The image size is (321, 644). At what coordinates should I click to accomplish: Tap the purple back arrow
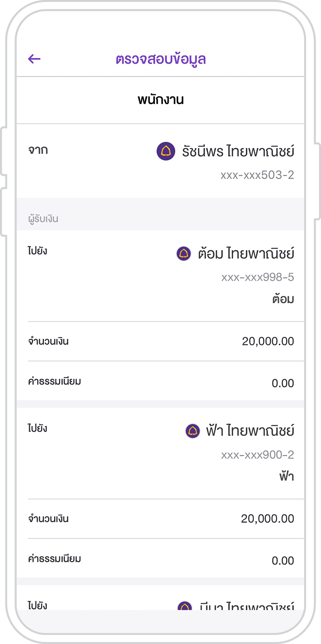point(34,59)
